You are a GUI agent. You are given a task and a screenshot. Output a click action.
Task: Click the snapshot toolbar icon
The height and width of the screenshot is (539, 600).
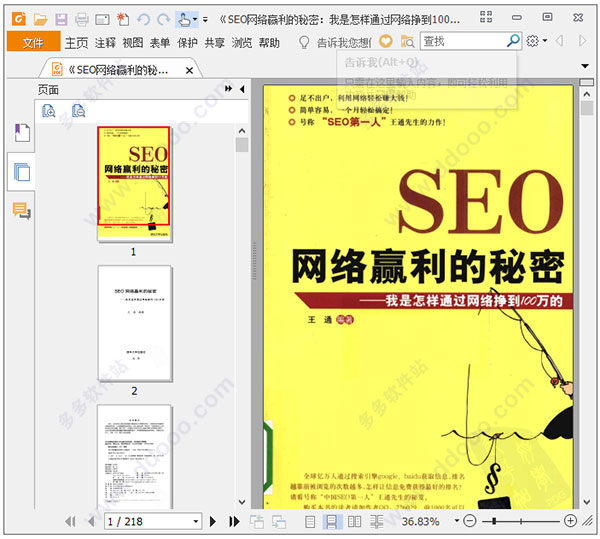102,19
